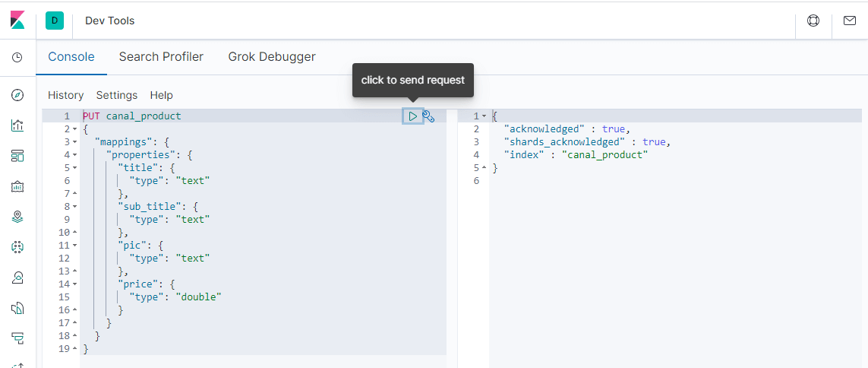Image resolution: width=868 pixels, height=368 pixels.
Task: Click empty line 6 of the response output
Action: 675,181
